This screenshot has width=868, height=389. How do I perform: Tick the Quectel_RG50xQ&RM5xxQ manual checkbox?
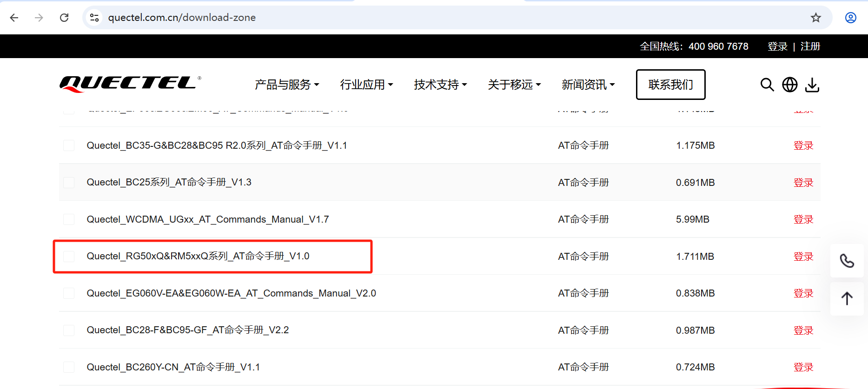[x=69, y=257]
